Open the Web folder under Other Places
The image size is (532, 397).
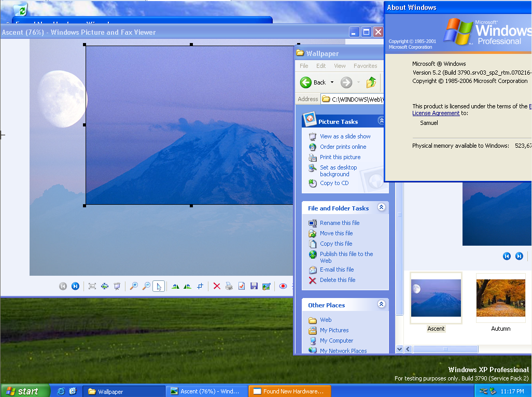pyautogui.click(x=326, y=320)
